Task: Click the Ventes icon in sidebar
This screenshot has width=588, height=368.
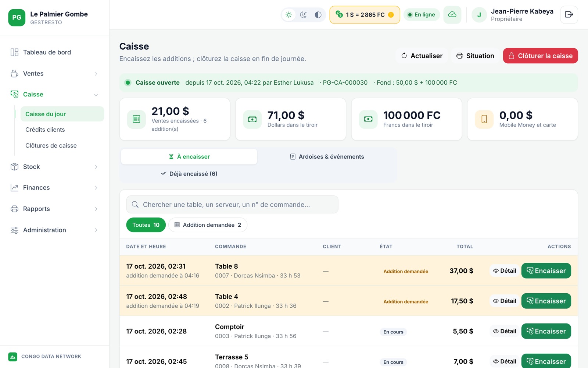Action: (14, 74)
